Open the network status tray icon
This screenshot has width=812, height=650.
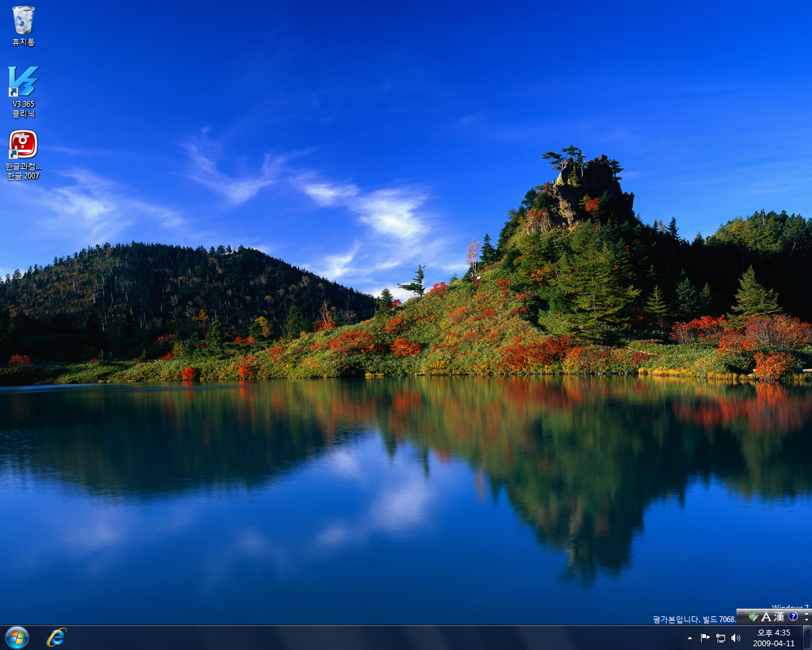[721, 638]
